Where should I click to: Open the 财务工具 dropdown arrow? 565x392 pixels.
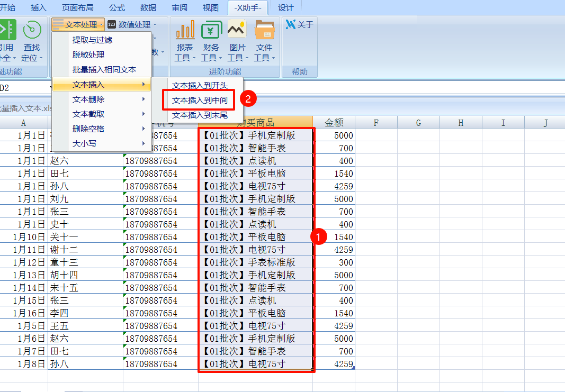pyautogui.click(x=220, y=58)
